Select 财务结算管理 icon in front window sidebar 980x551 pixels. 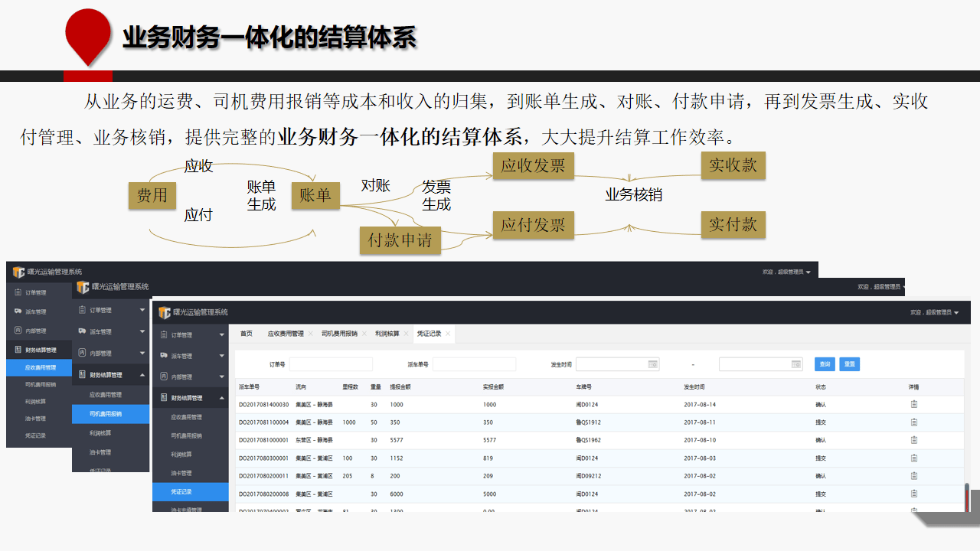pos(164,398)
